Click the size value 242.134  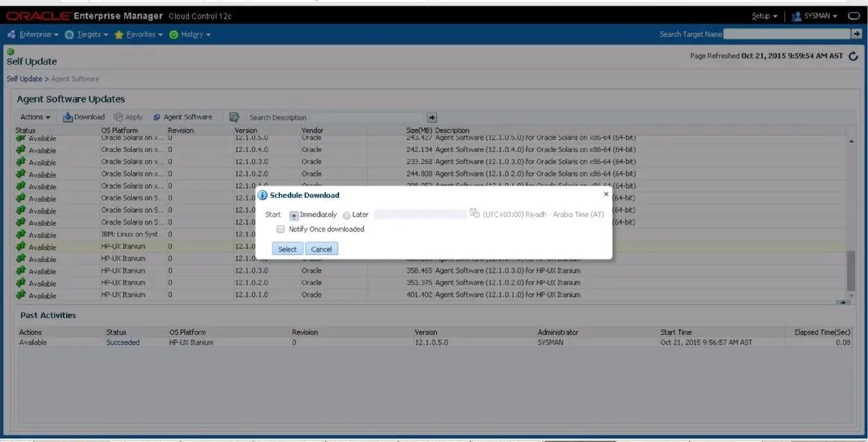419,149
